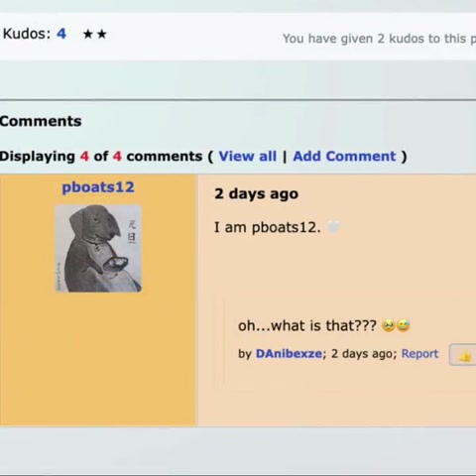Report the reply by DAnibexze
This screenshot has width=476, height=476.
pos(419,354)
